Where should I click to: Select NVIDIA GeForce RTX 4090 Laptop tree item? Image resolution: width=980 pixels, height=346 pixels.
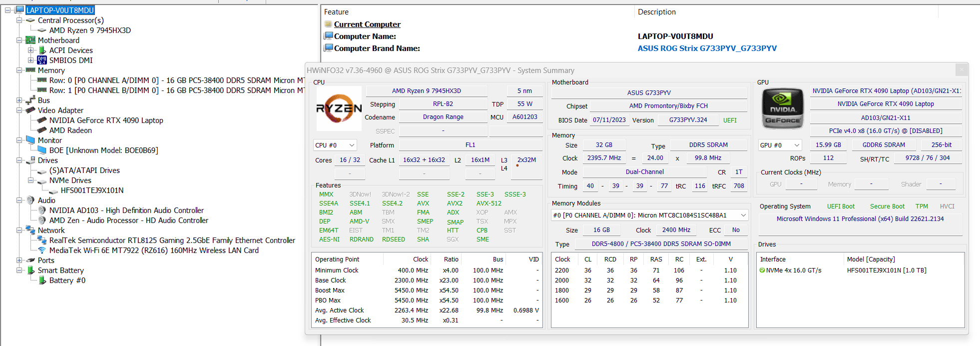106,120
